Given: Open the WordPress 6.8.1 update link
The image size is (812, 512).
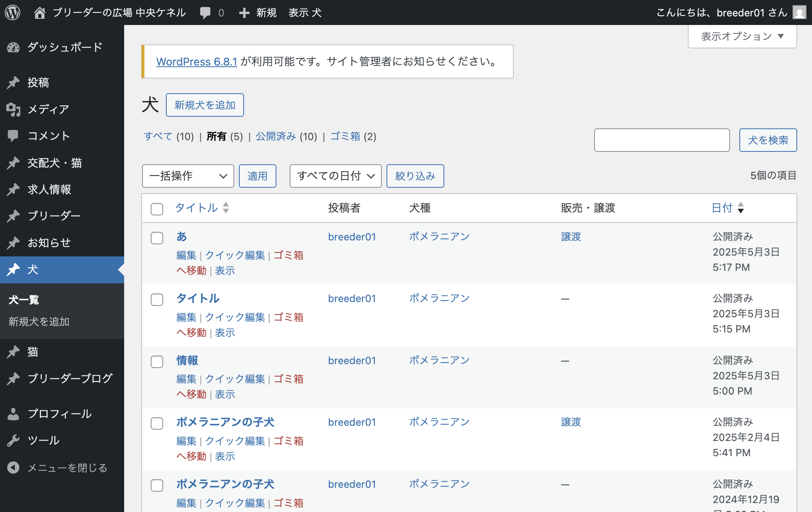Looking at the screenshot, I should (x=197, y=62).
